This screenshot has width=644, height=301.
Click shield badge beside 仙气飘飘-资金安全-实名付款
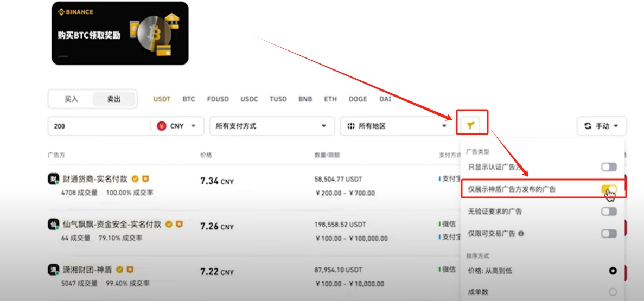(x=179, y=224)
